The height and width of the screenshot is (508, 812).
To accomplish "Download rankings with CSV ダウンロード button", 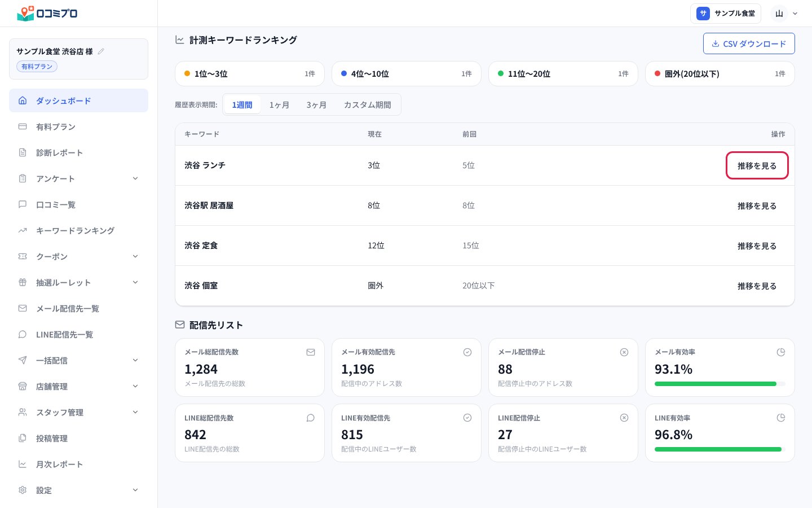I will 749,43.
